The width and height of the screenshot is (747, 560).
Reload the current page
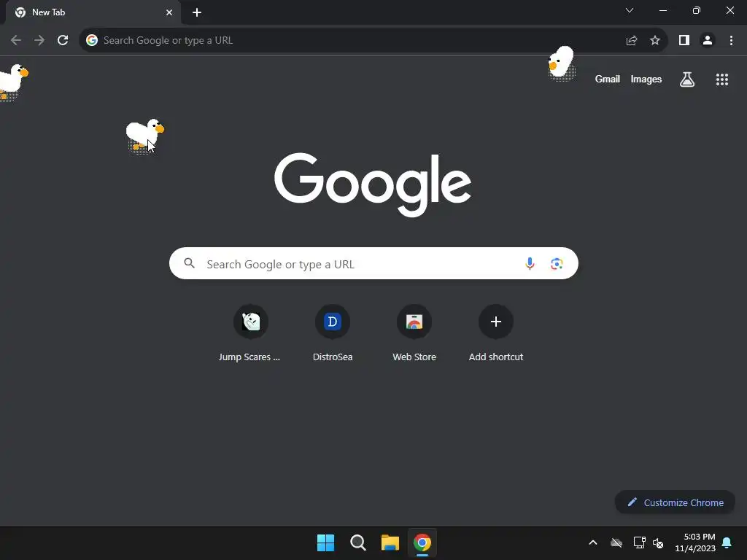63,41
